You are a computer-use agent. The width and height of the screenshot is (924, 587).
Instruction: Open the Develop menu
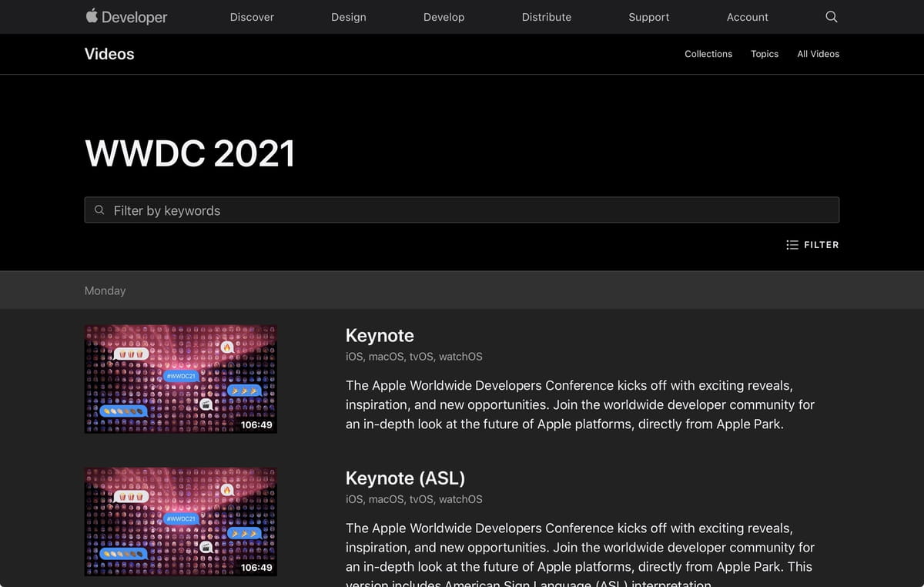click(444, 17)
